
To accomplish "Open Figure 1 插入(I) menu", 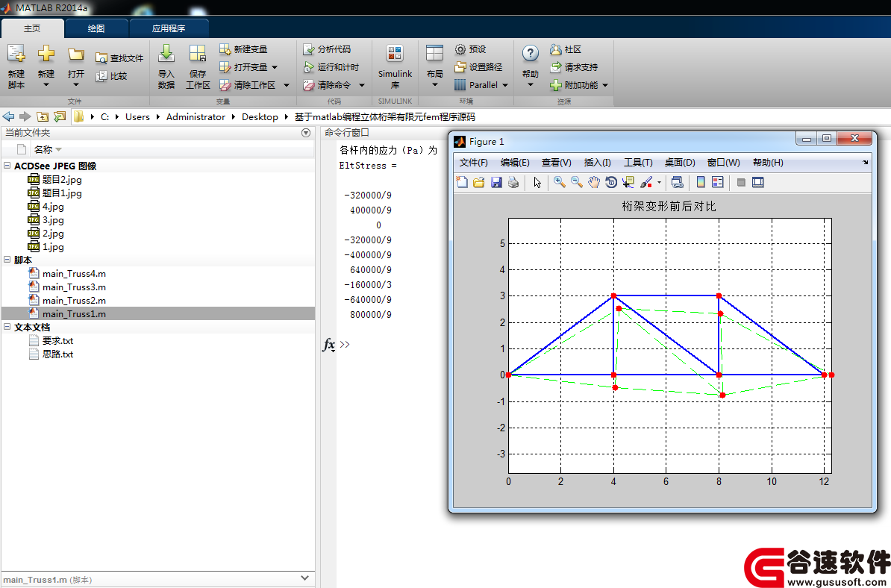I will [597, 163].
